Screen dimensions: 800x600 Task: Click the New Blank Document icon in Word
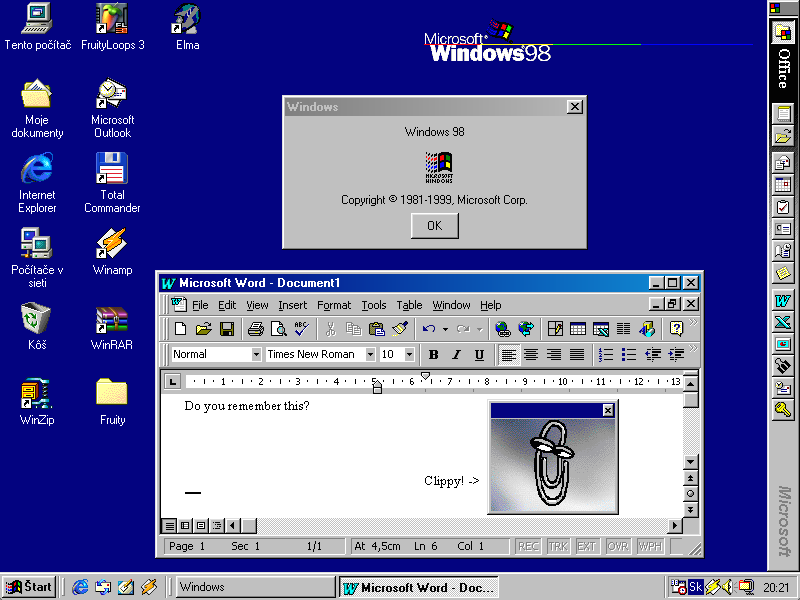coord(180,329)
